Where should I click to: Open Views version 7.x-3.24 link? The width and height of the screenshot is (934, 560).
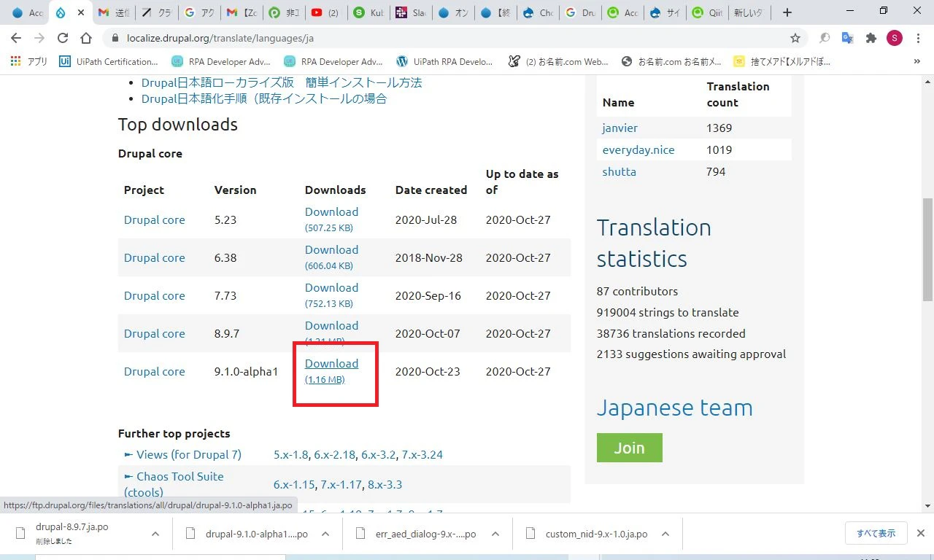tap(422, 454)
